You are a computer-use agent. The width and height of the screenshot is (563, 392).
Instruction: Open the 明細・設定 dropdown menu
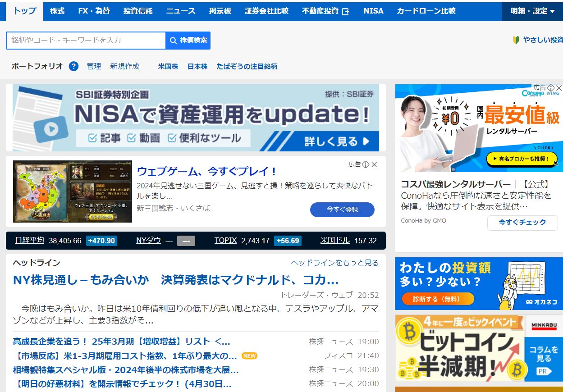tap(532, 11)
